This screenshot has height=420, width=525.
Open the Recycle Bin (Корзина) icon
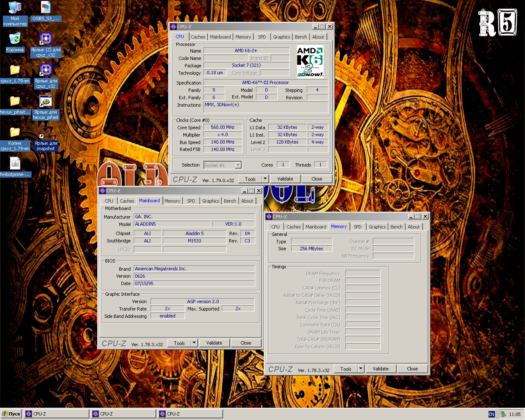(15, 43)
